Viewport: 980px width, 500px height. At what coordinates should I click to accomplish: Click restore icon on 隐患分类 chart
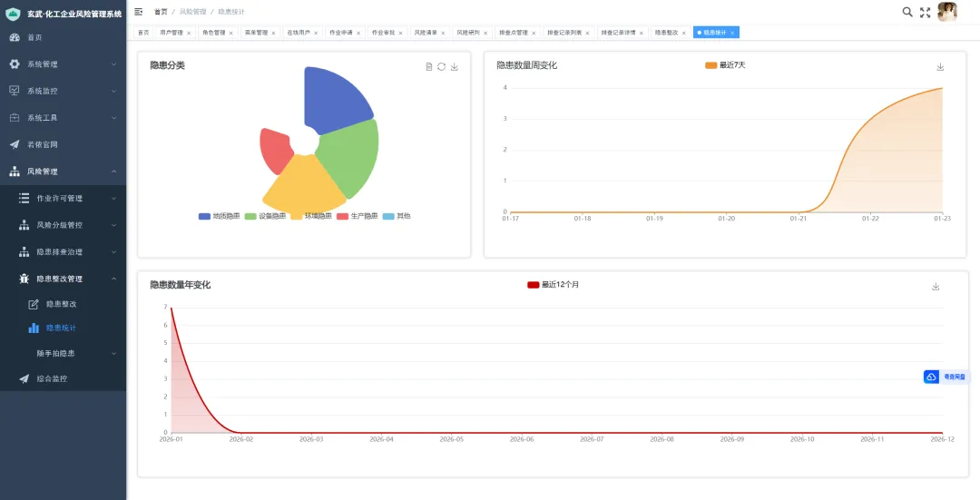(x=441, y=67)
